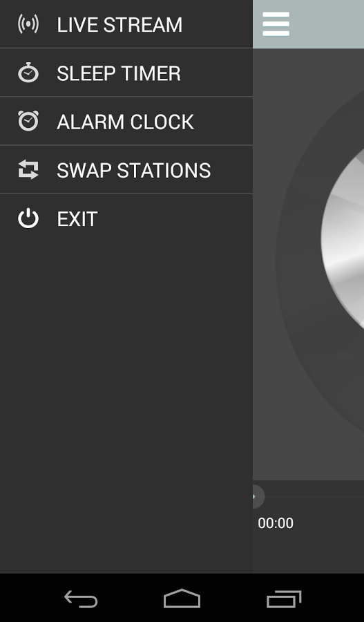Tap the dark vinyl ring around the disc
This screenshot has width=364, height=622.
[299, 258]
